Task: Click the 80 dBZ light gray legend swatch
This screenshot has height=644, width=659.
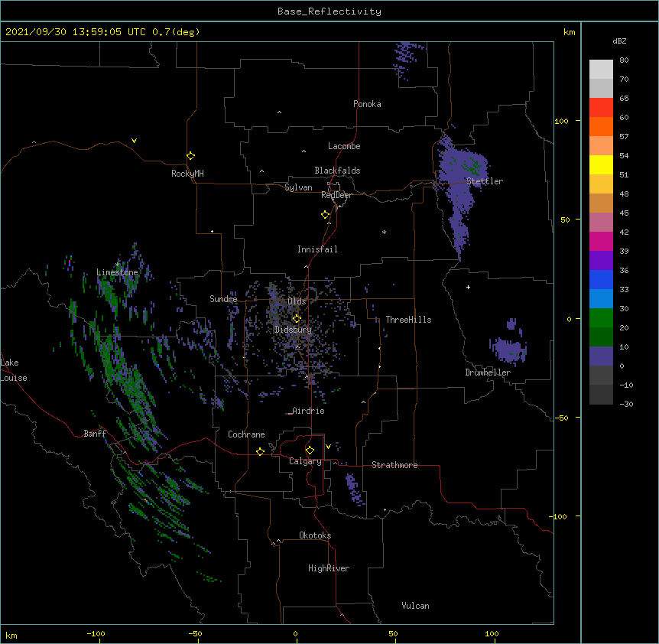Action: click(x=601, y=70)
